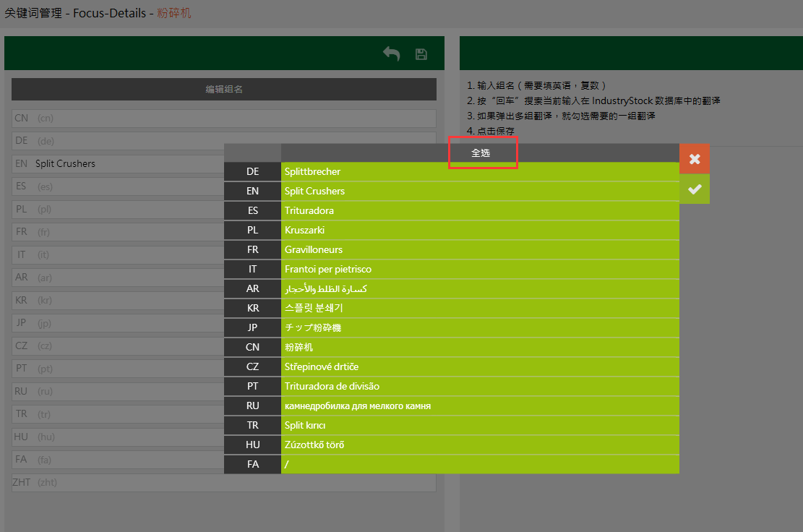Select the TR Split kırıcı row
This screenshot has width=803, height=532.
(480, 426)
